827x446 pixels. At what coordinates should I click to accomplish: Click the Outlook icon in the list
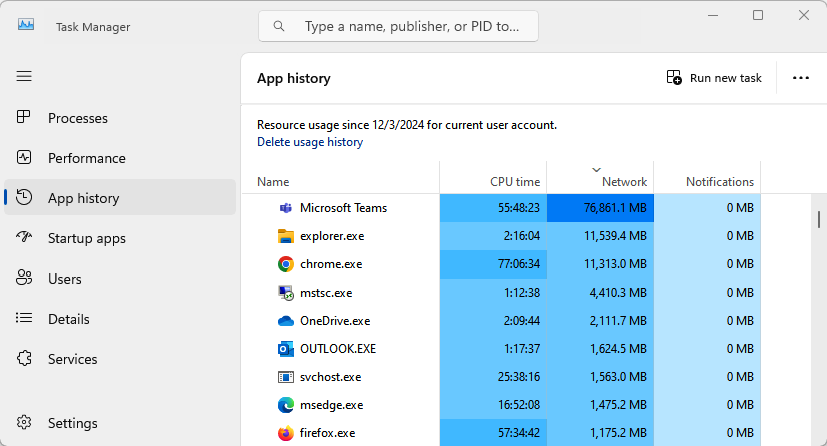click(285, 349)
